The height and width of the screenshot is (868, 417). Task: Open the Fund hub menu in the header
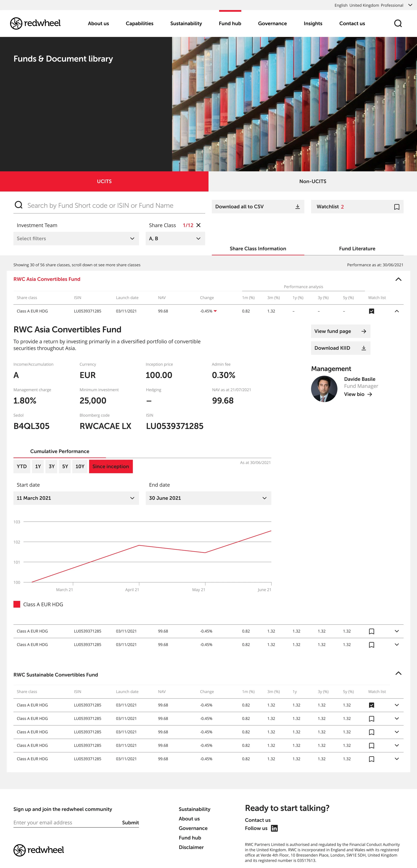click(x=230, y=23)
